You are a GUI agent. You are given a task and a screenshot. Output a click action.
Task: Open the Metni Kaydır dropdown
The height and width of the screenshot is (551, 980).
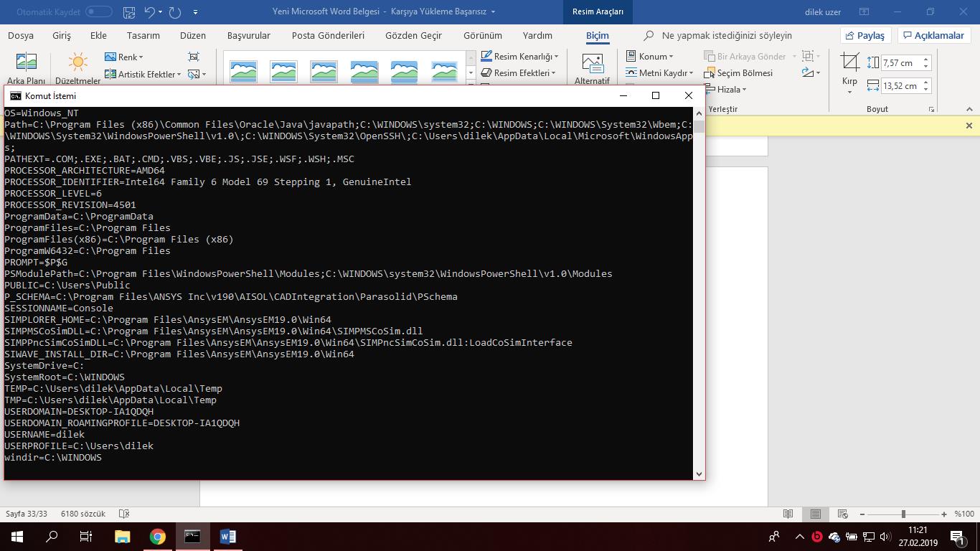tap(658, 72)
